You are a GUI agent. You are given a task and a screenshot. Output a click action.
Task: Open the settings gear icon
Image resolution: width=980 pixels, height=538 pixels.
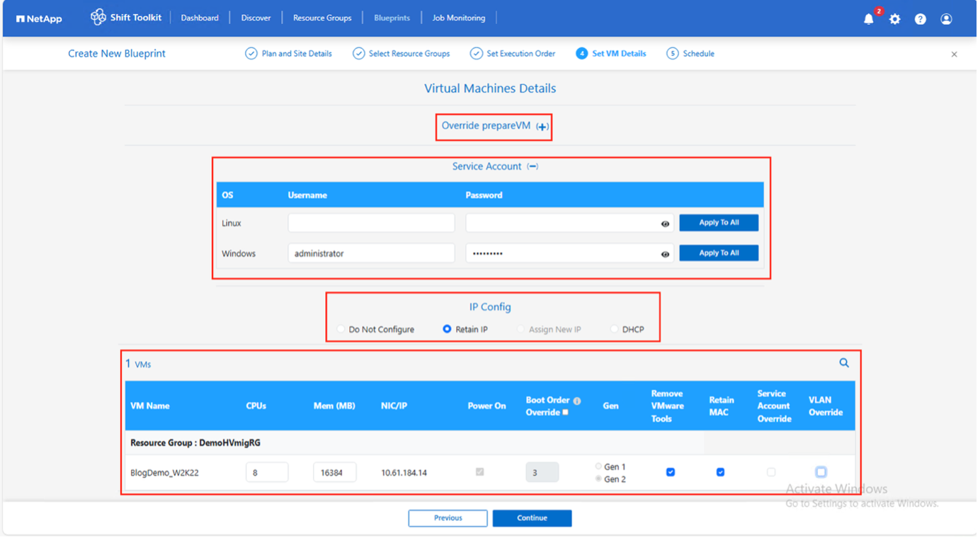895,19
